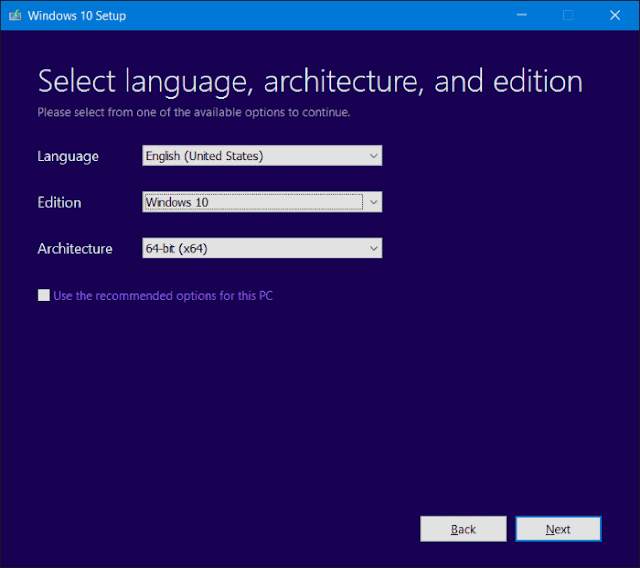Click the chevron arrow of the Edition dropdown
640x568 pixels.
pyautogui.click(x=373, y=202)
